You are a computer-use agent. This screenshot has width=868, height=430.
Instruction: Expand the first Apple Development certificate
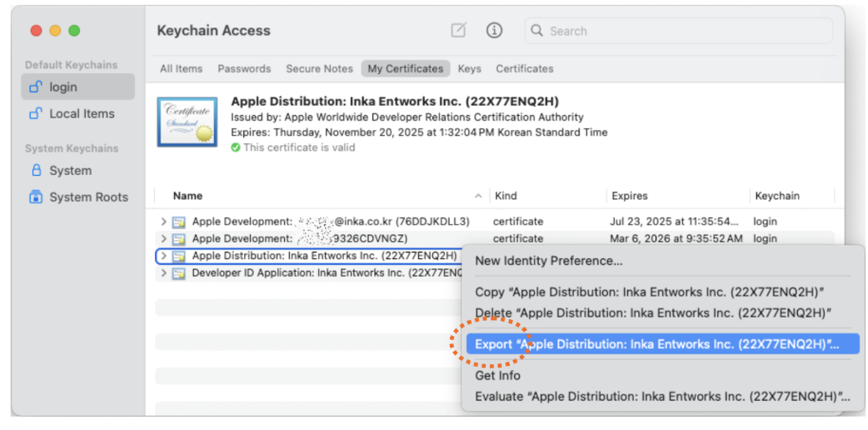pyautogui.click(x=164, y=222)
